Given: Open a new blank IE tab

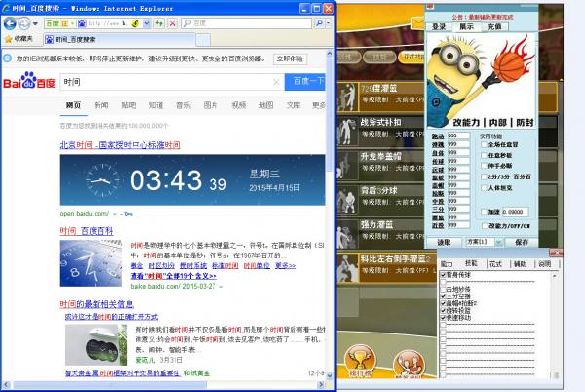Looking at the screenshot, I should [203, 40].
